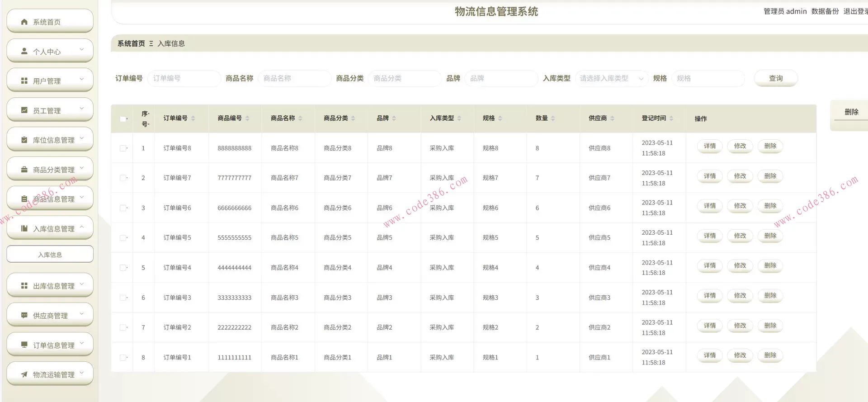This screenshot has height=402, width=868.
Task: Click the 订单编号 search input field
Action: 184,79
